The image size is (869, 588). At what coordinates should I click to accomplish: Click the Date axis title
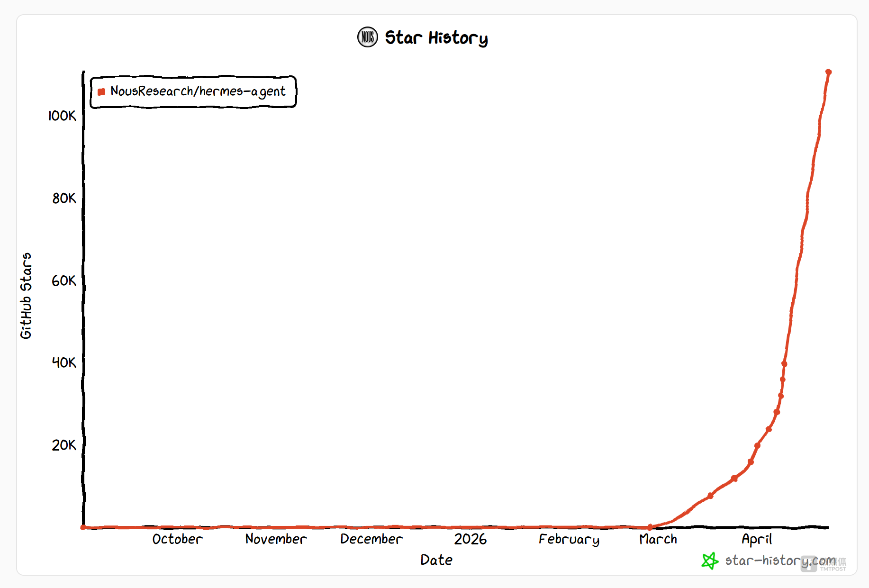436,560
